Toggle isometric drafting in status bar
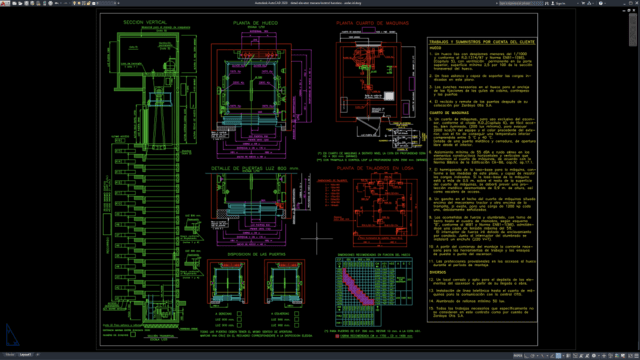The height and width of the screenshot is (360, 640). tap(542, 356)
